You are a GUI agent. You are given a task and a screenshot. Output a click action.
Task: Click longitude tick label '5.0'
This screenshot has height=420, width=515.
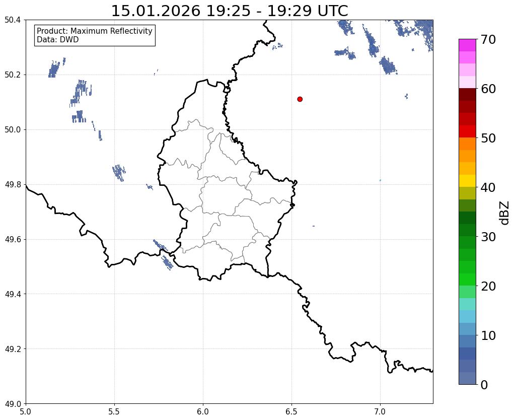click(x=26, y=412)
